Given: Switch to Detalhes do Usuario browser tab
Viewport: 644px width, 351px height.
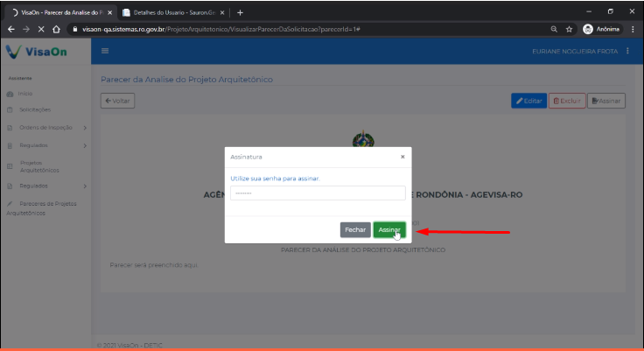Looking at the screenshot, I should point(174,13).
